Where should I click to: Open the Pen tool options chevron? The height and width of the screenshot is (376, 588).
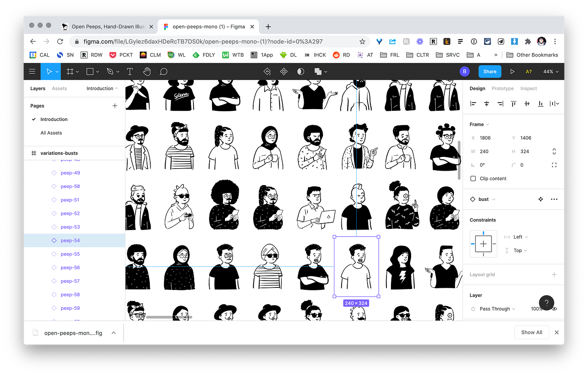point(118,72)
